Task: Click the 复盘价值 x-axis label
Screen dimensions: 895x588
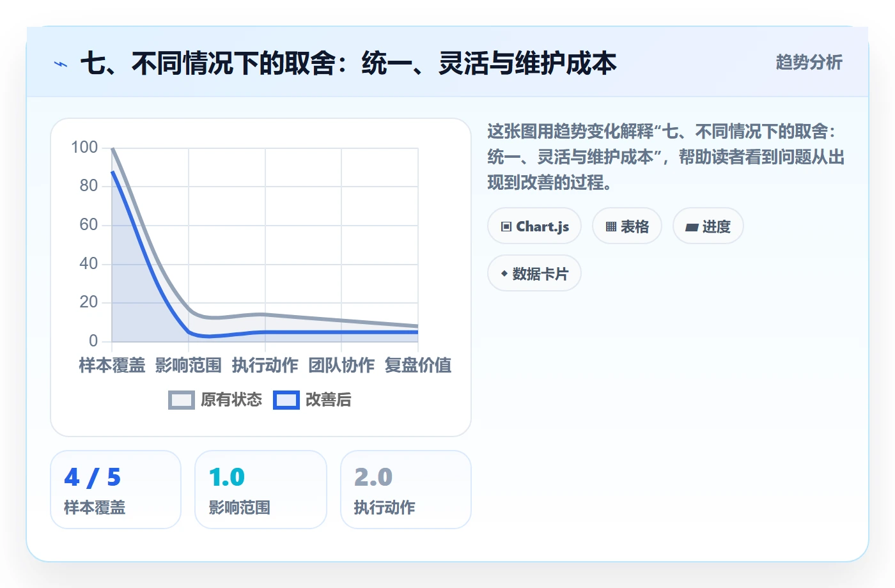Action: (x=418, y=365)
